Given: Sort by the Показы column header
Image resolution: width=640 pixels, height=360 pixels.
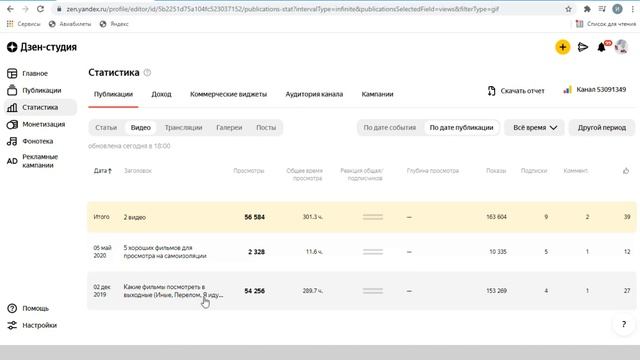Looking at the screenshot, I should tap(496, 171).
